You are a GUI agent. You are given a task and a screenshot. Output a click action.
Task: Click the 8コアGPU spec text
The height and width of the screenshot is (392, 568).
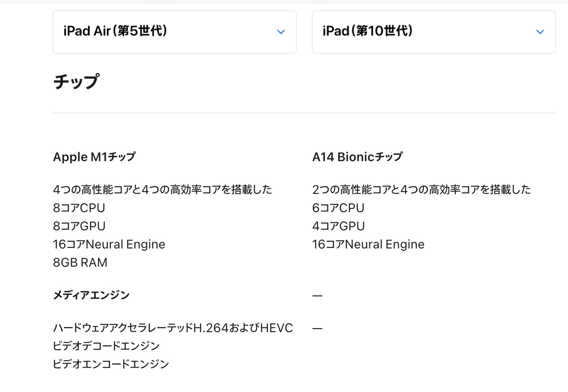point(79,226)
